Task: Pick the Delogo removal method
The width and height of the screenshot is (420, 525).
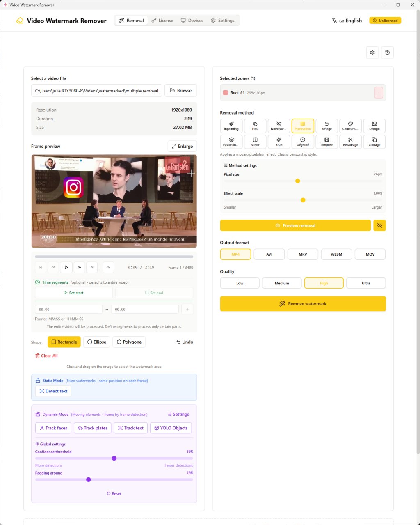Action: pyautogui.click(x=374, y=126)
